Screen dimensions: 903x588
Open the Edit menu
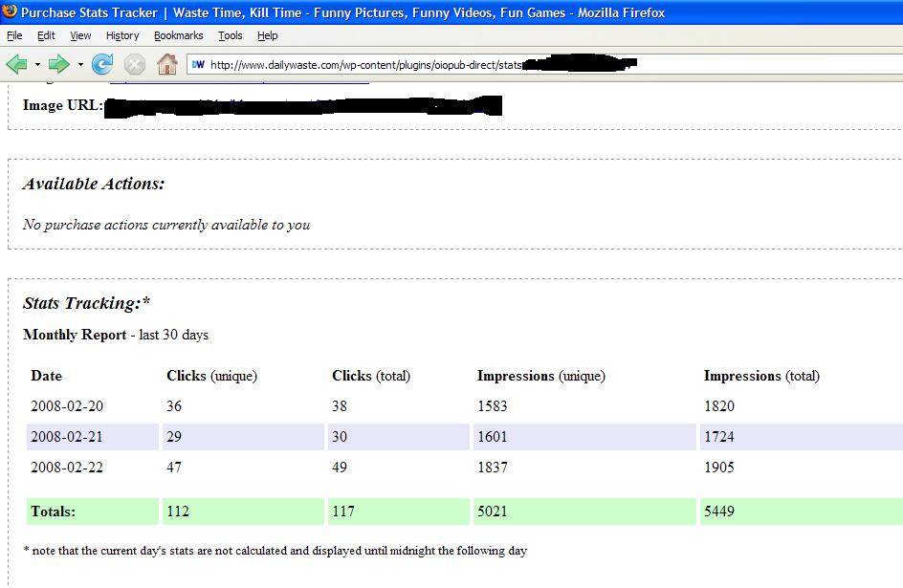click(x=46, y=35)
